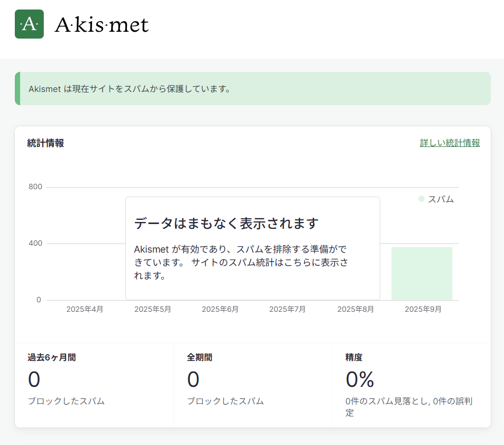Viewport: 504px width, 445px height.
Task: Click the データはまもなく表示されます heading
Action: [226, 223]
